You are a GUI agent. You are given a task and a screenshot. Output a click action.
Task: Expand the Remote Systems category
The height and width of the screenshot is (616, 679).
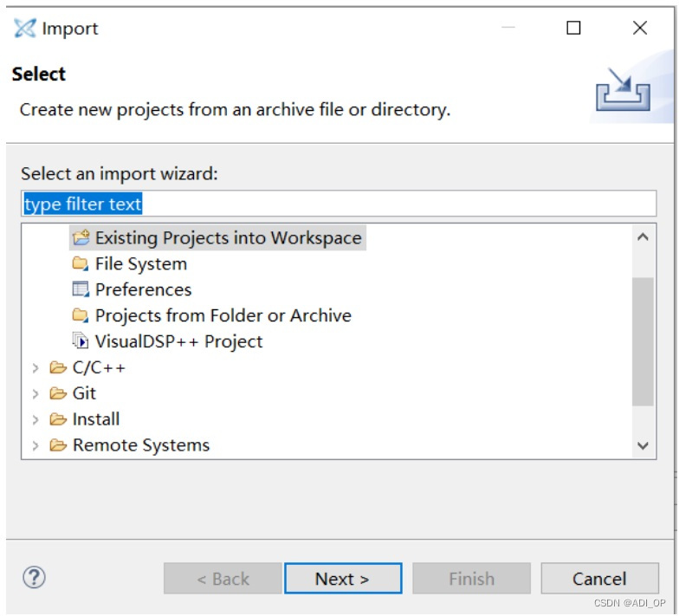pyautogui.click(x=36, y=445)
